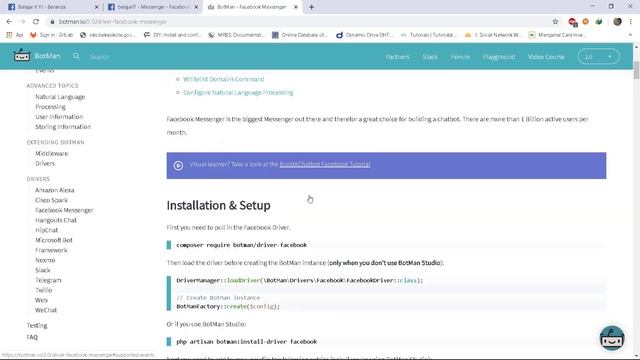Reload the page with the refresh icon
The width and height of the screenshot is (640, 360).
[x=36, y=22]
